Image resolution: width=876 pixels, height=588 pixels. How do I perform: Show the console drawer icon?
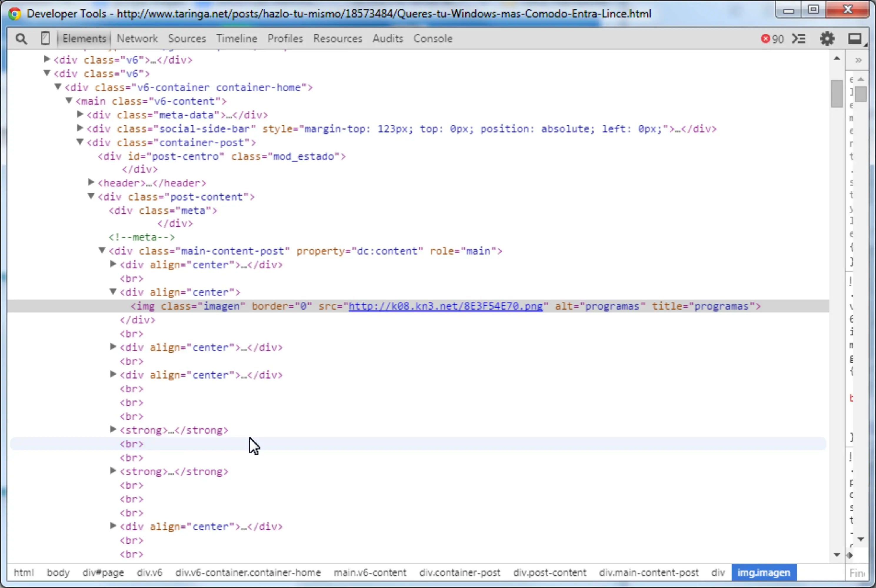pos(799,39)
